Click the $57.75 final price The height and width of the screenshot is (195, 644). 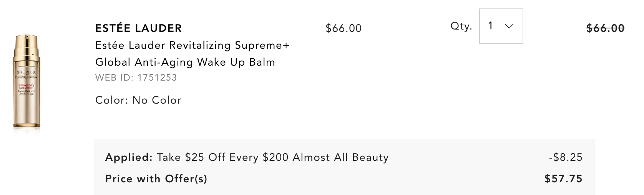click(x=564, y=179)
